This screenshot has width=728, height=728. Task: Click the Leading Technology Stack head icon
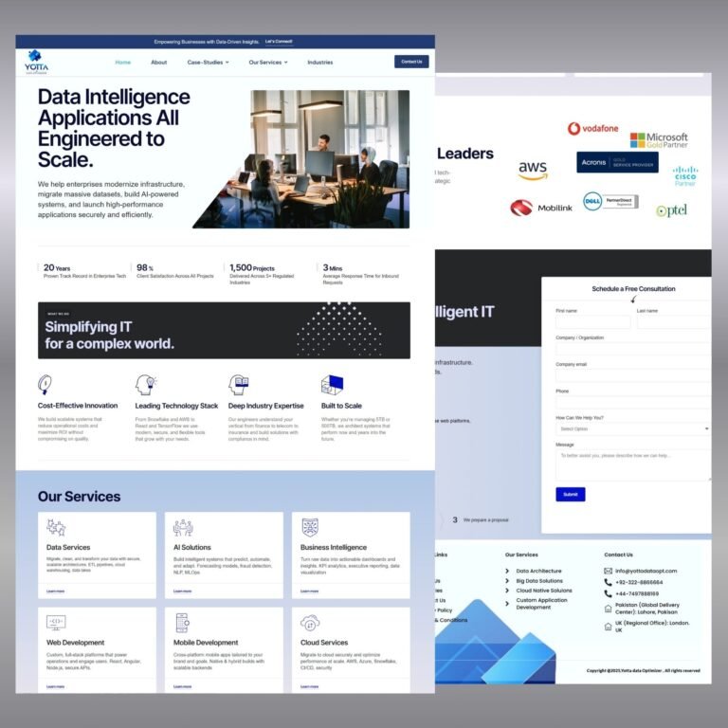click(145, 384)
